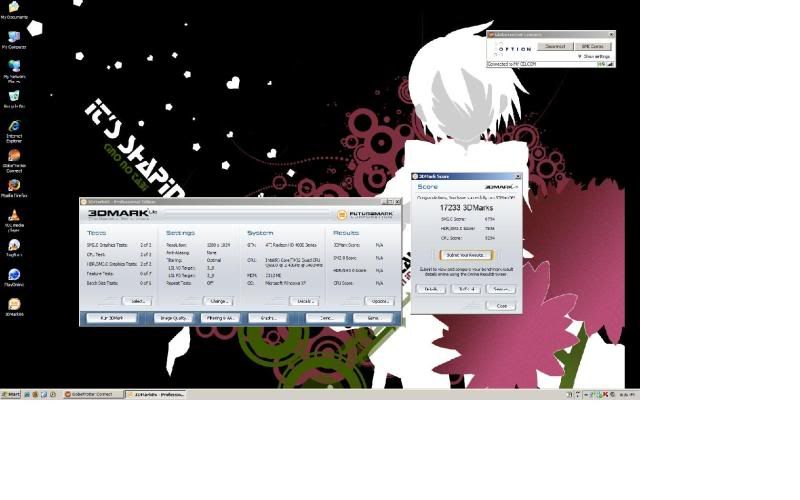Switch to the GlobeTrotter Connect taskbar button
Viewport: 800px width, 500px height.
point(92,394)
